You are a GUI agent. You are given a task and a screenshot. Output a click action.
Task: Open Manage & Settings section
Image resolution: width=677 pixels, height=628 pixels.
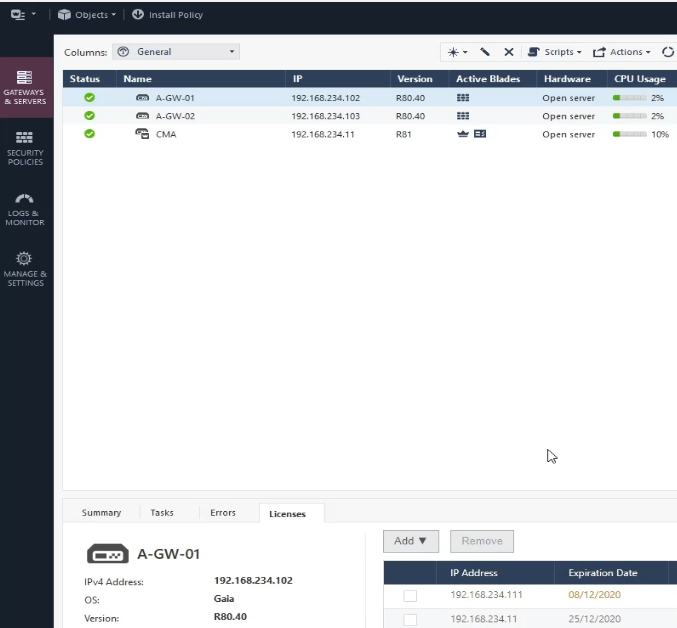point(25,269)
